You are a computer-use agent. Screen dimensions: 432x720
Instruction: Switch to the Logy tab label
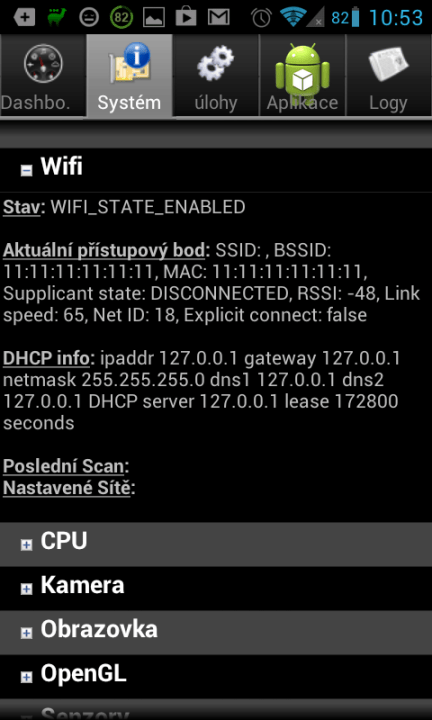click(x=388, y=103)
